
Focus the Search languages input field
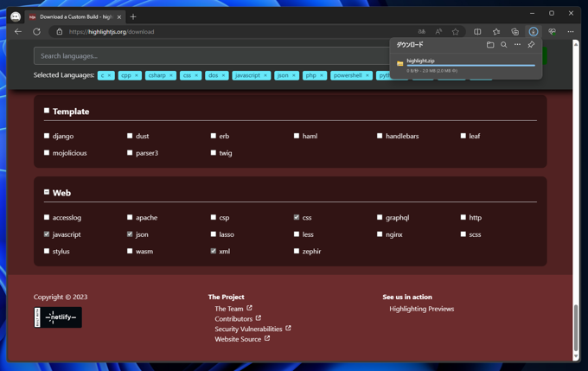(x=210, y=56)
